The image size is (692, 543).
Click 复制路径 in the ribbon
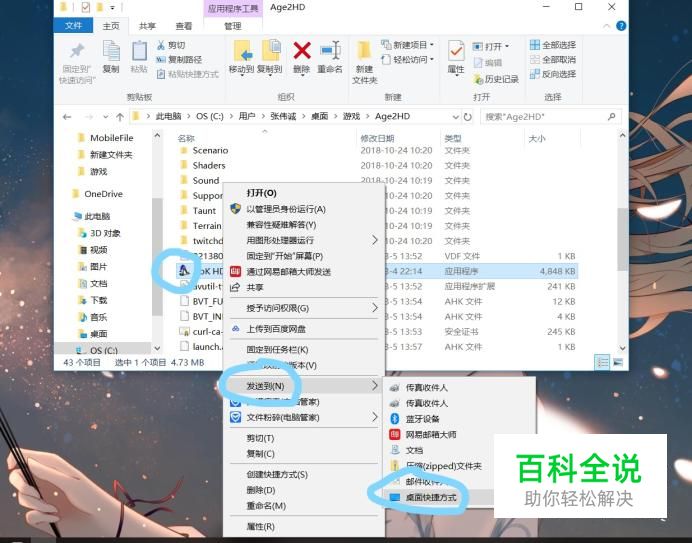click(179, 60)
